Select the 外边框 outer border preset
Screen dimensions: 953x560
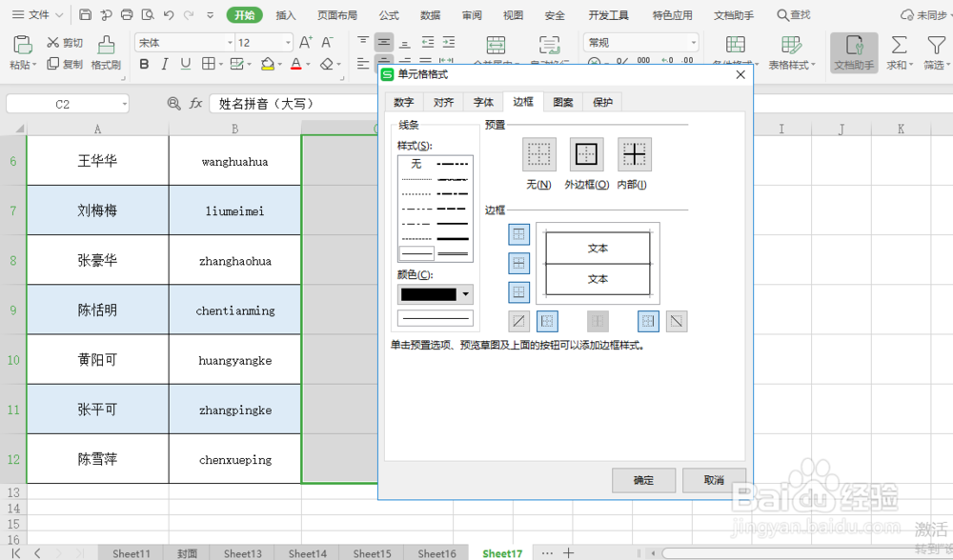coord(586,153)
